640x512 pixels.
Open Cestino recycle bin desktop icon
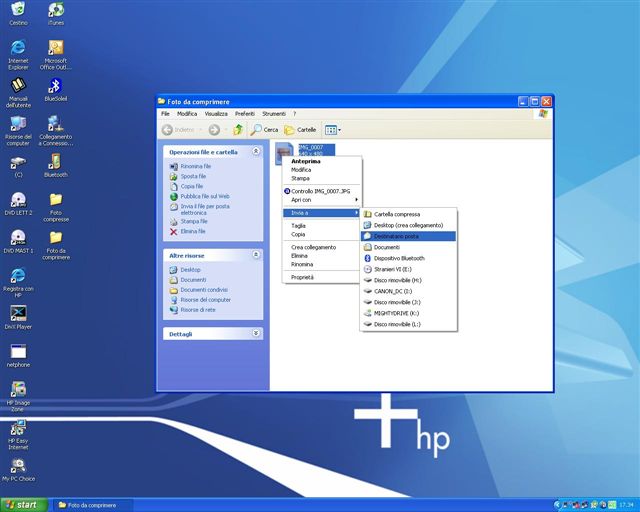coord(18,13)
